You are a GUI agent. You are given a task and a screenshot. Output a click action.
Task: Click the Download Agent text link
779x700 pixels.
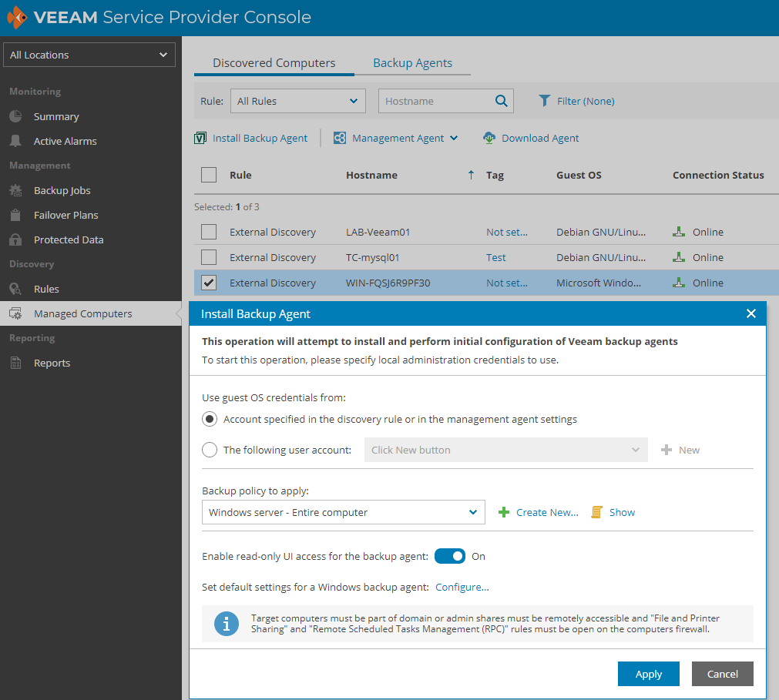point(540,138)
